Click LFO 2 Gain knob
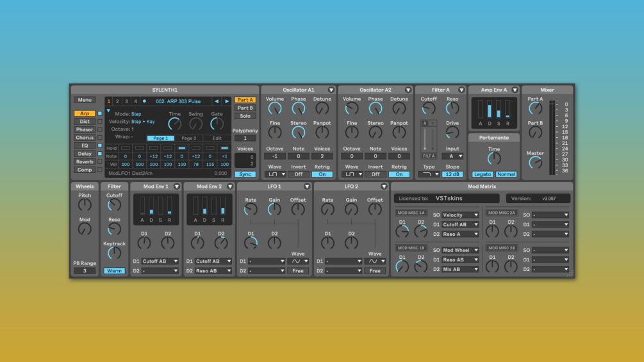Viewport: 644px width, 362px height. coord(351,210)
